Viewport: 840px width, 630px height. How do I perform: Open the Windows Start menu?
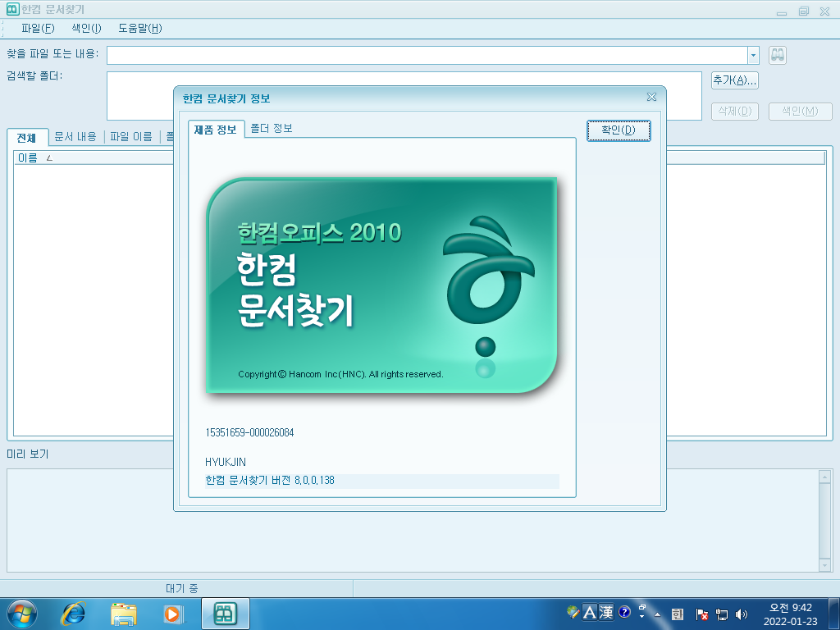[x=22, y=614]
